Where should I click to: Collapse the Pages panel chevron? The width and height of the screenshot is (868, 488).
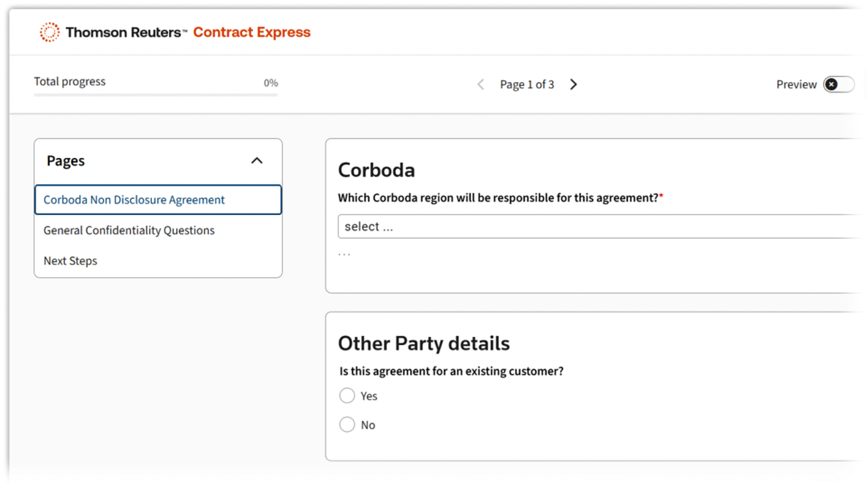tap(256, 161)
